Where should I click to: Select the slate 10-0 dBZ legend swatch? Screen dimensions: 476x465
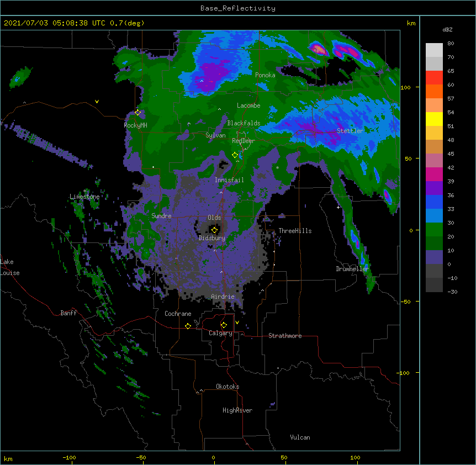[434, 257]
